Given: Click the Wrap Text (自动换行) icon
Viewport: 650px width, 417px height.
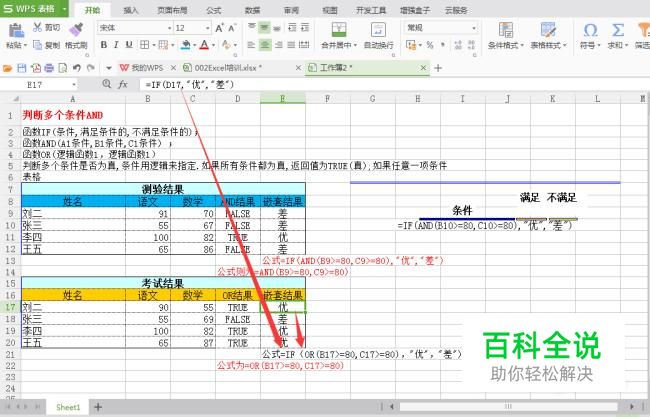Looking at the screenshot, I should coord(378,30).
